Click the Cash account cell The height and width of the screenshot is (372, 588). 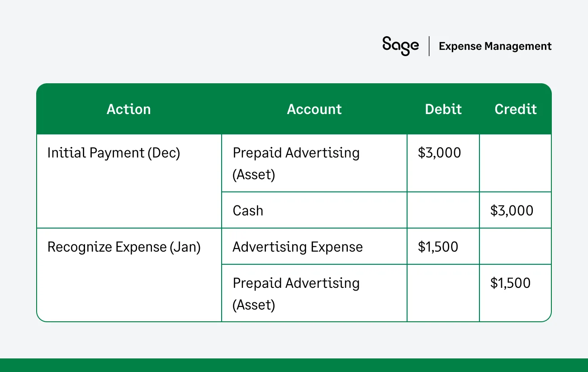[x=248, y=210]
